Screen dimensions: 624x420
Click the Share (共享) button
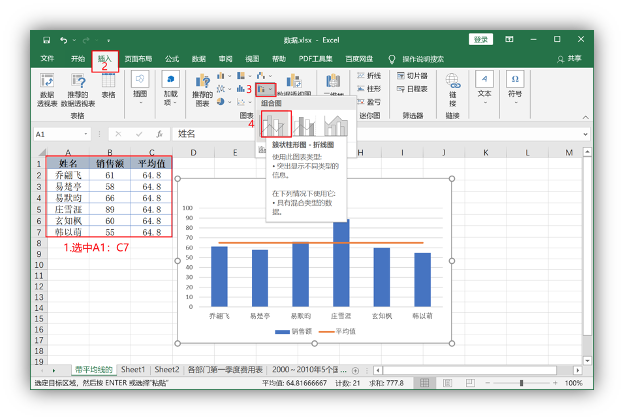coord(568,59)
